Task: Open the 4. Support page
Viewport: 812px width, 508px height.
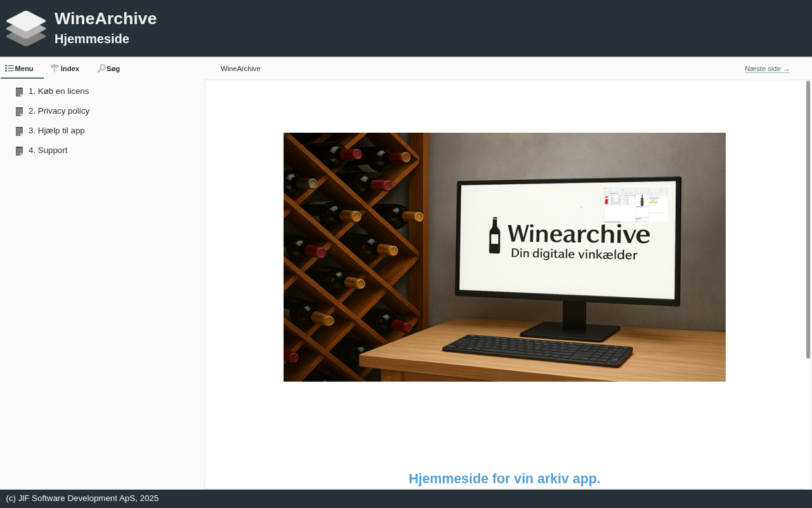Action: [48, 150]
